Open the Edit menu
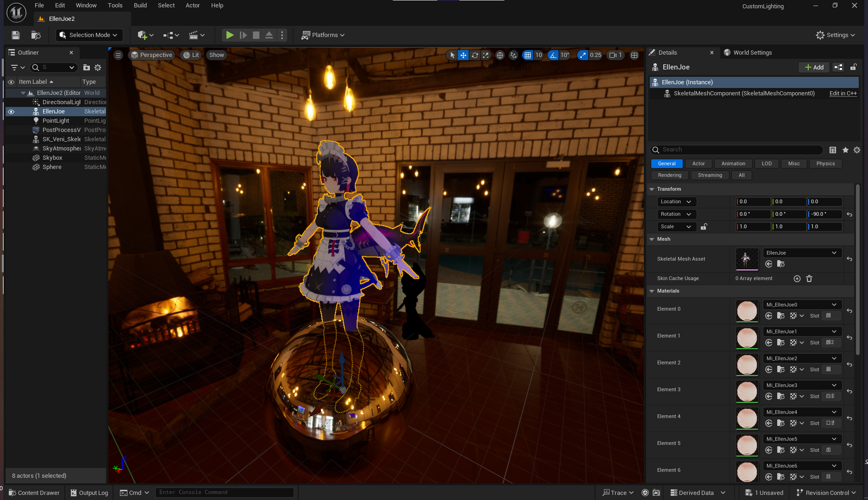 [60, 6]
